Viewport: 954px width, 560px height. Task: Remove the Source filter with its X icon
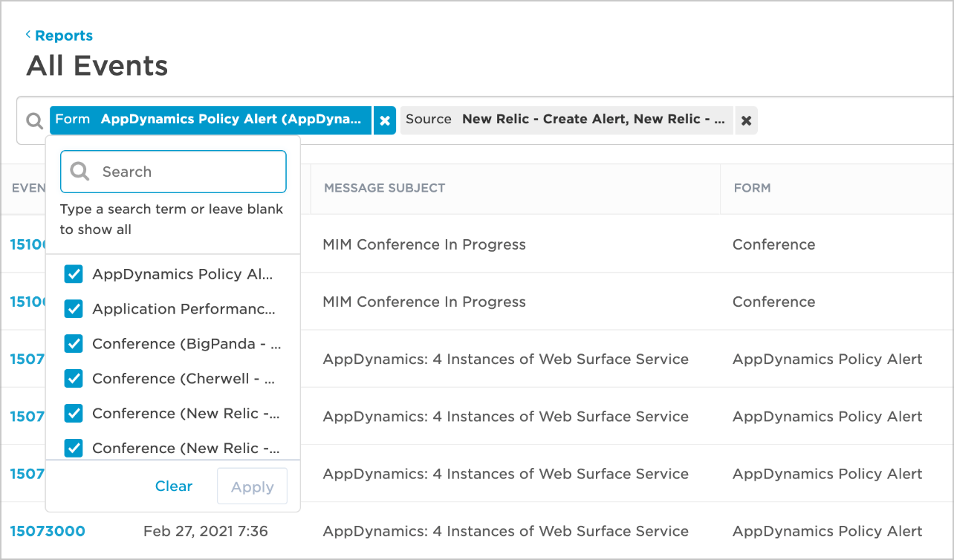click(746, 120)
